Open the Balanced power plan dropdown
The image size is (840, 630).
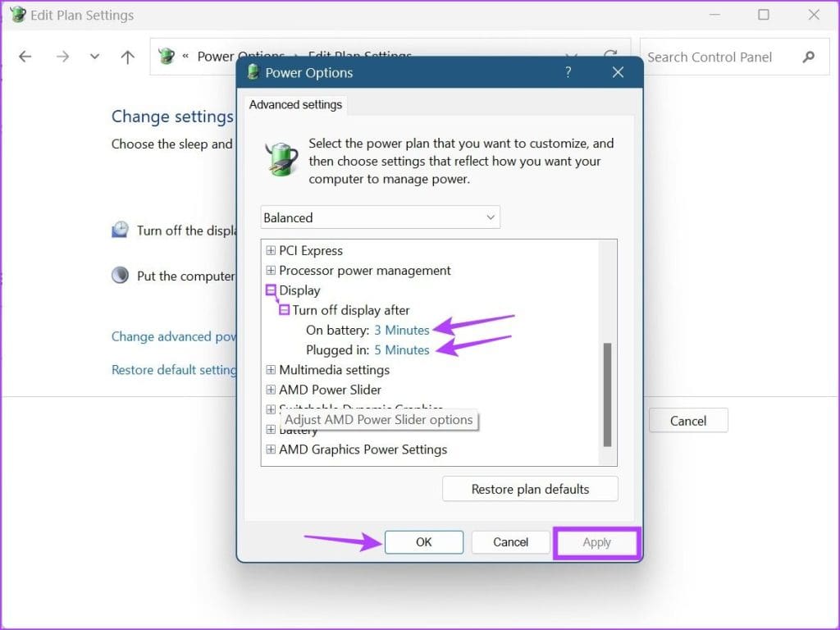tap(380, 217)
